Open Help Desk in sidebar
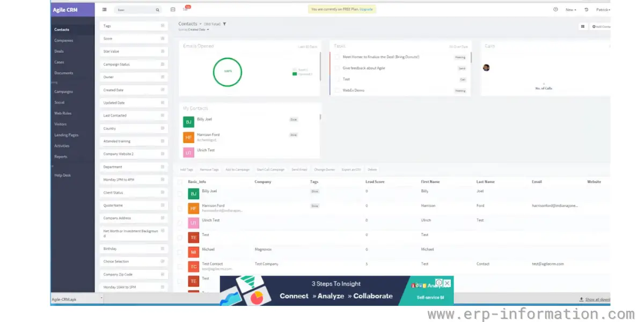The image size is (644, 322). point(62,175)
